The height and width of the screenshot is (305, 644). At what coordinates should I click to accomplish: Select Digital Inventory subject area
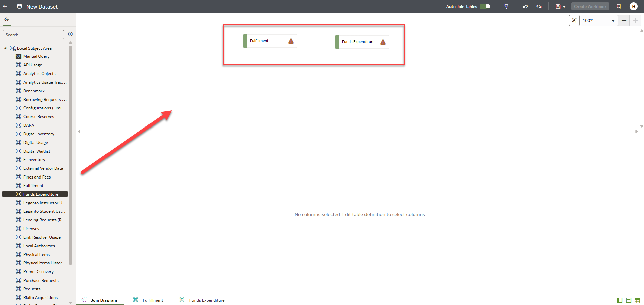pos(39,134)
